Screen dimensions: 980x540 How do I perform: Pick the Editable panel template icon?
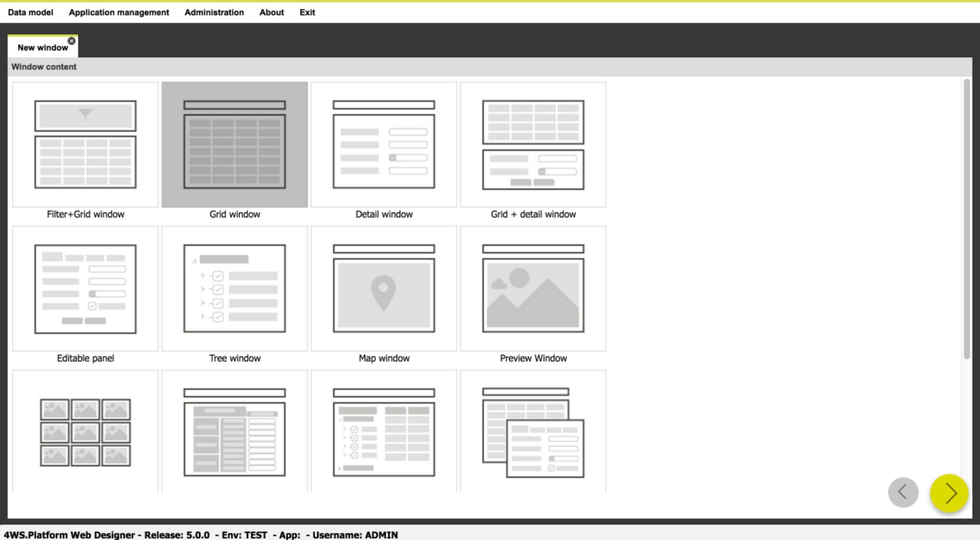point(85,288)
